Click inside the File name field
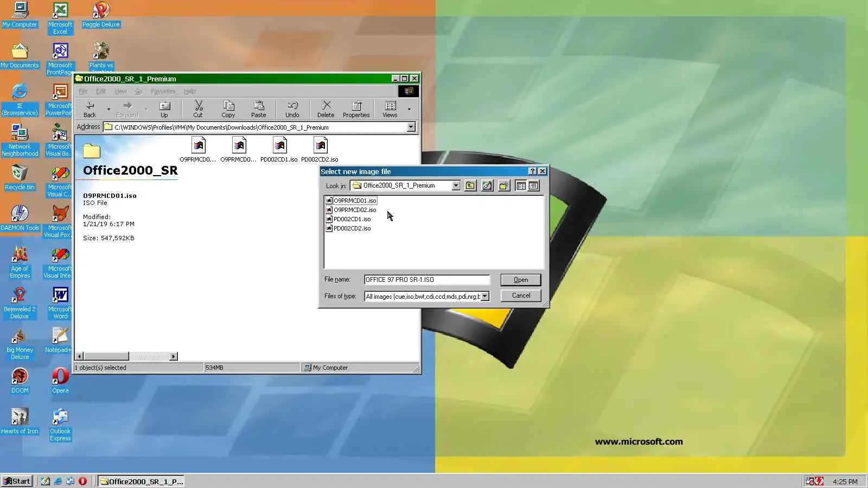 (427, 280)
